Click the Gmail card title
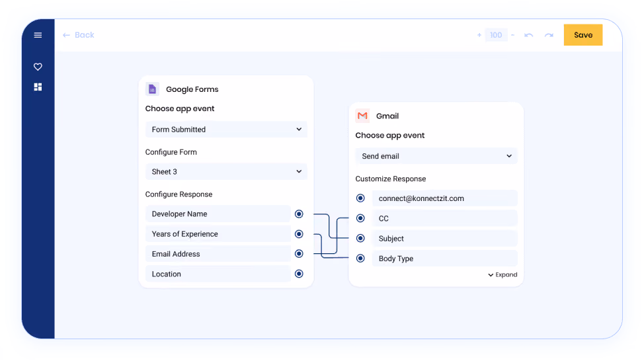This screenshot has width=644, height=363. point(387,116)
